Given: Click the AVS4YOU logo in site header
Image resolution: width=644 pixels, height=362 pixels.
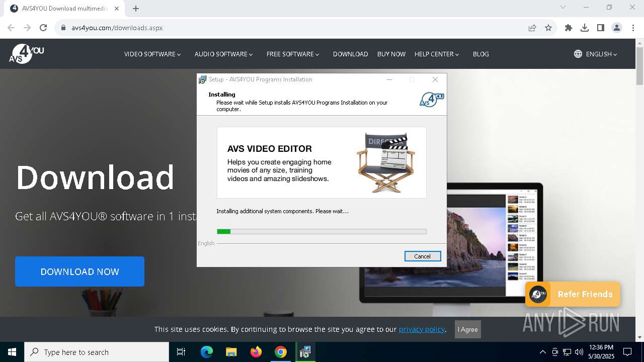Looking at the screenshot, I should [27, 54].
